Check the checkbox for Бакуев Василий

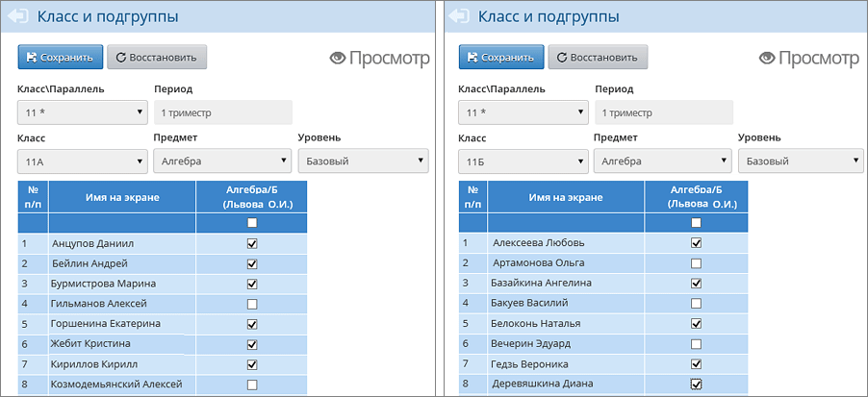click(697, 304)
